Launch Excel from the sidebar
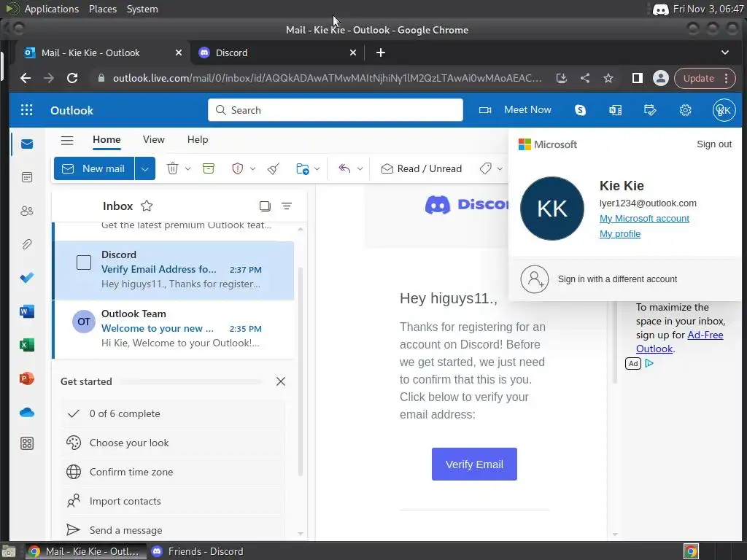747x560 pixels. [27, 345]
